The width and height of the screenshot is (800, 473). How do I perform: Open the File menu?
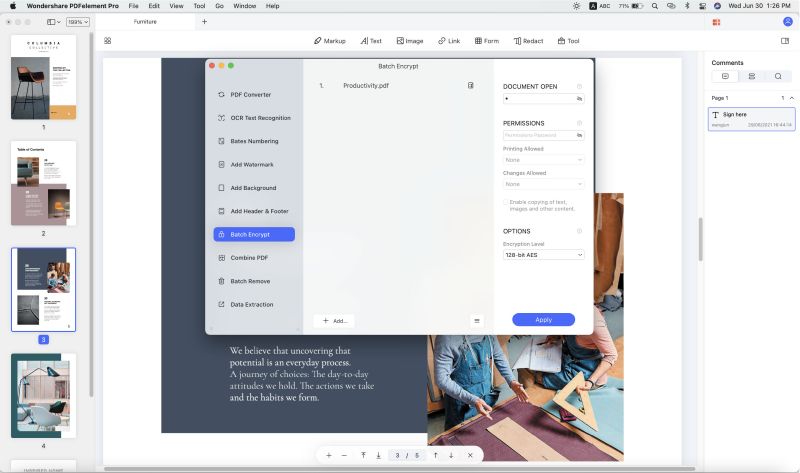click(x=134, y=6)
